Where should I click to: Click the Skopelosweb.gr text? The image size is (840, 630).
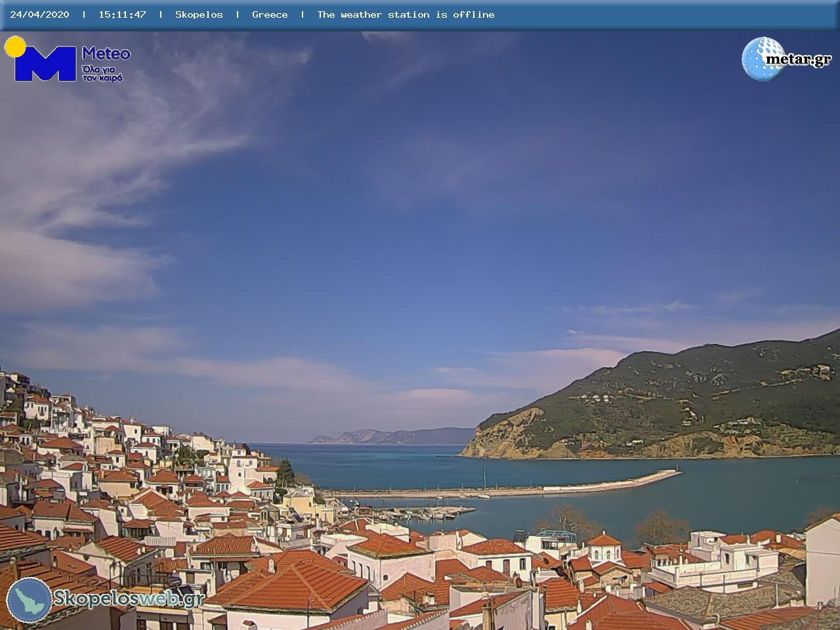129,598
